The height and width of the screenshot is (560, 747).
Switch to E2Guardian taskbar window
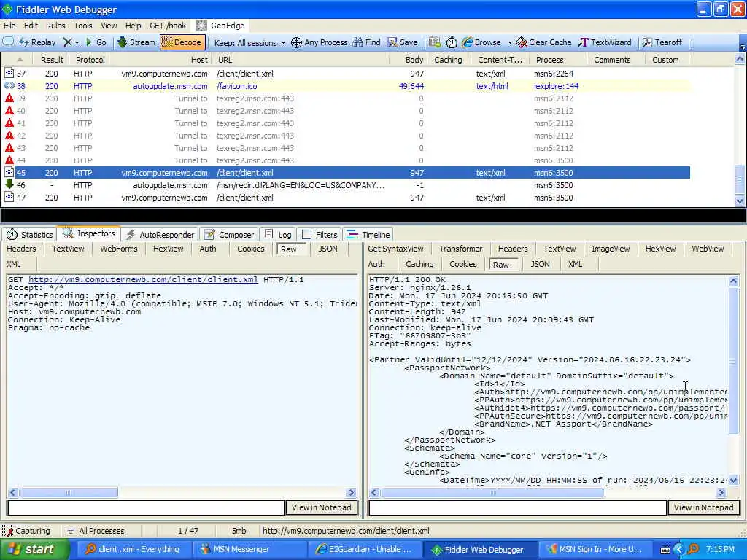point(365,549)
